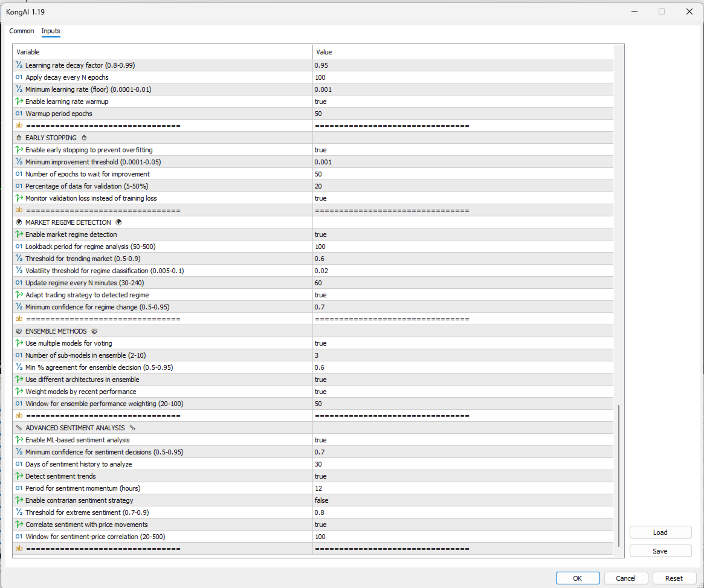Click the icon left of ADVANCED SENTIMENT ANALYSIS heading
The image size is (704, 588).
[19, 428]
